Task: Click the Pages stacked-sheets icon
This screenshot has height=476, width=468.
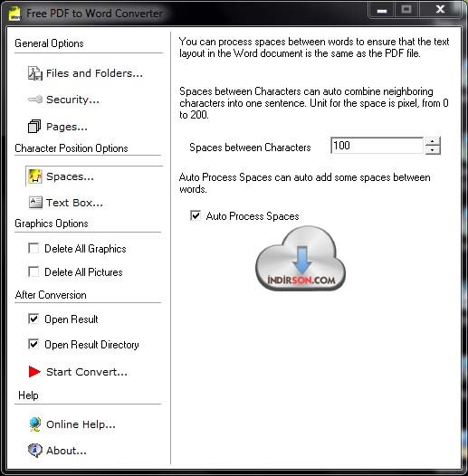Action: pos(34,127)
